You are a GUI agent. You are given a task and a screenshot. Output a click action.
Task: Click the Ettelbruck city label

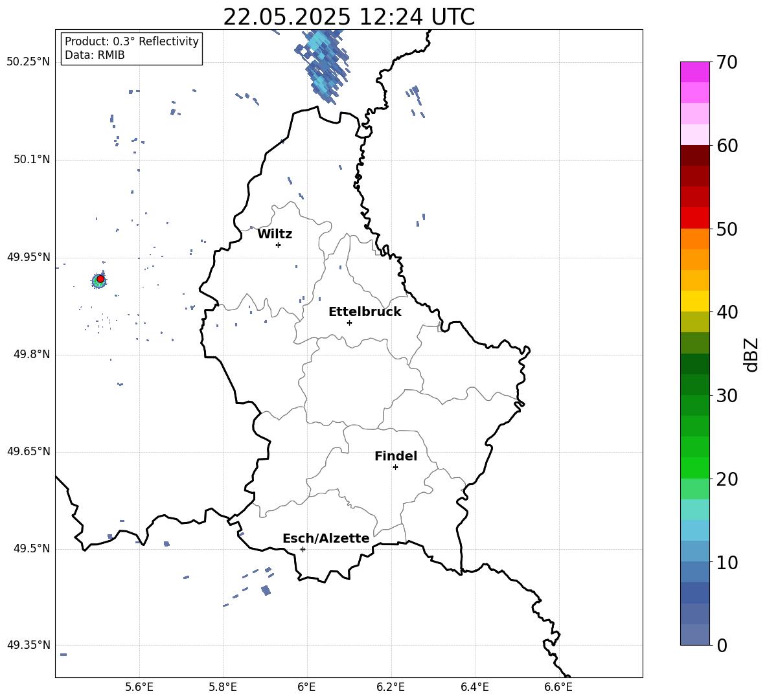click(x=365, y=312)
